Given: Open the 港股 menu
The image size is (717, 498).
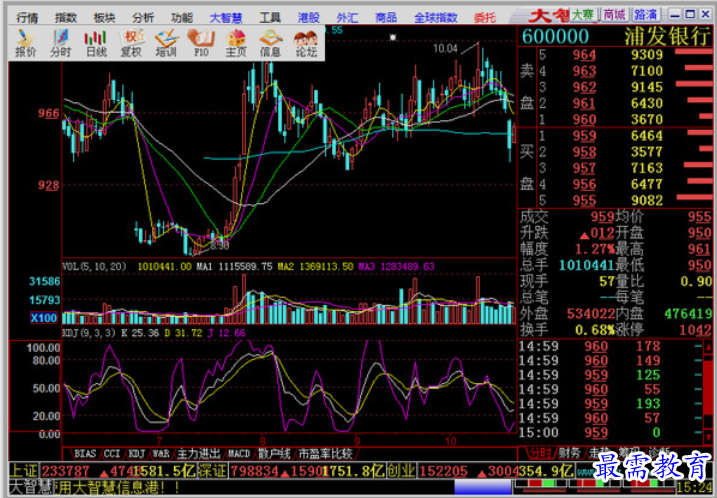Looking at the screenshot, I should point(309,17).
